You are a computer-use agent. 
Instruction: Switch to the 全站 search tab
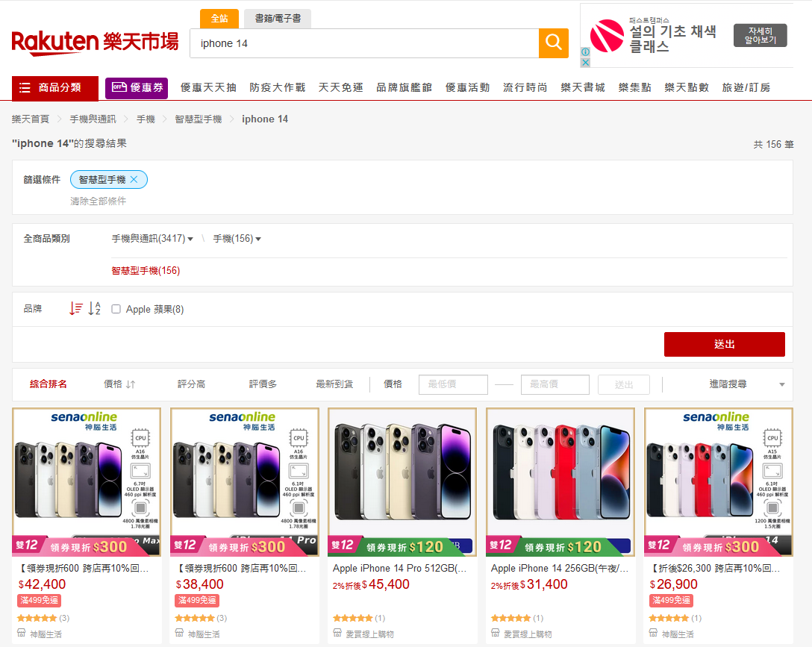click(219, 19)
